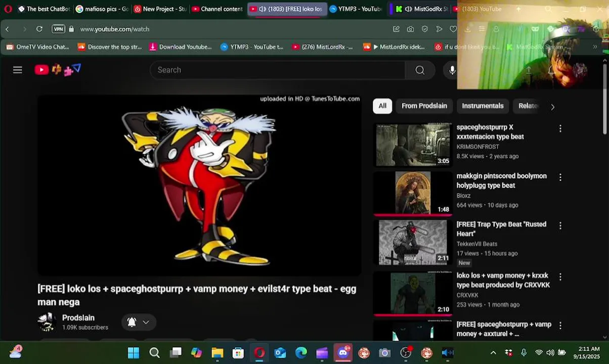The height and width of the screenshot is (364, 609).
Task: Mute the playing tab via its speaker icon
Action: pos(263,9)
